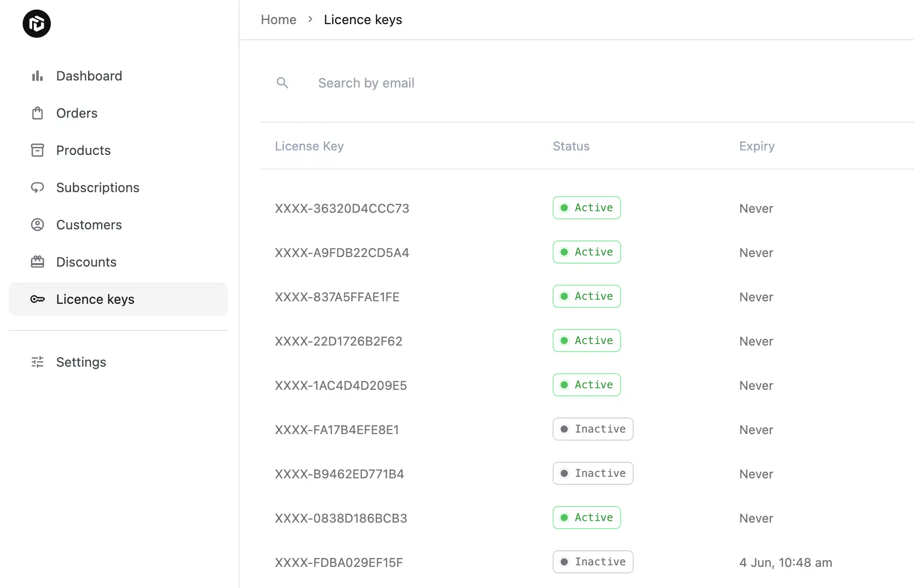The image size is (914, 588).
Task: Sort the table by the Expiry column
Action: coord(756,146)
